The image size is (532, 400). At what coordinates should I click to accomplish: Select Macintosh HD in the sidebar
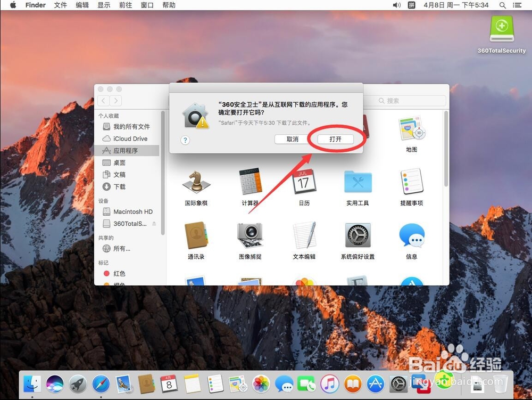(127, 211)
